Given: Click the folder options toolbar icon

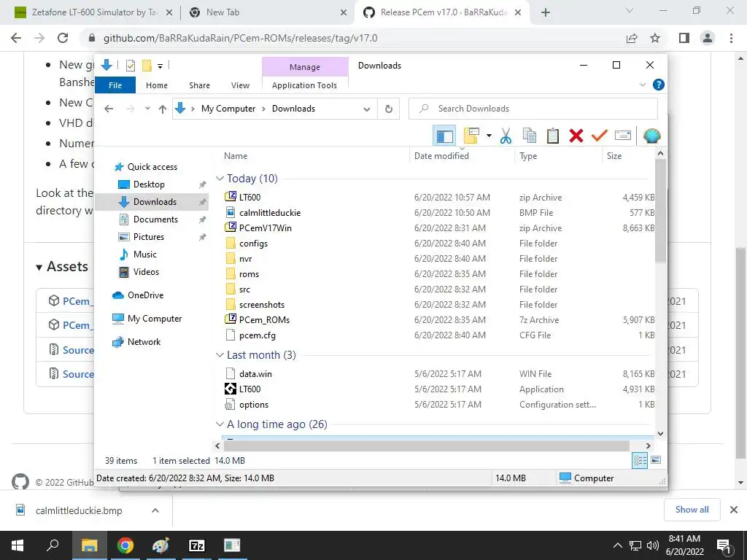Looking at the screenshot, I should tap(471, 136).
